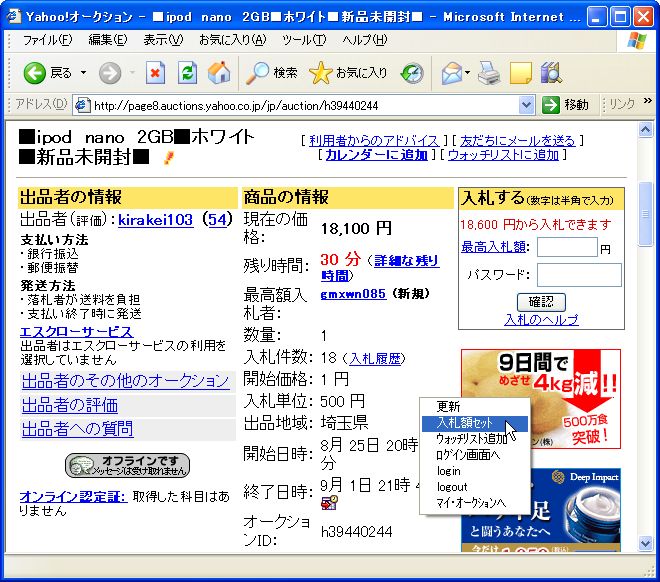Click 友だちにメールを送る link
Viewport: 660px width, 582px height.
517,141
